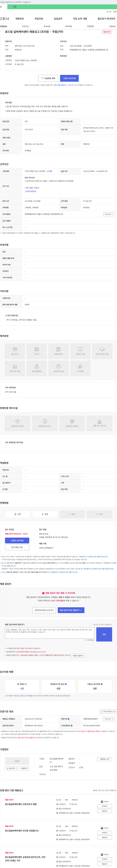Open 효드림실버케어센터 조리원 모집합니다 posting
This screenshot has width=117, height=868.
click(x=22, y=831)
